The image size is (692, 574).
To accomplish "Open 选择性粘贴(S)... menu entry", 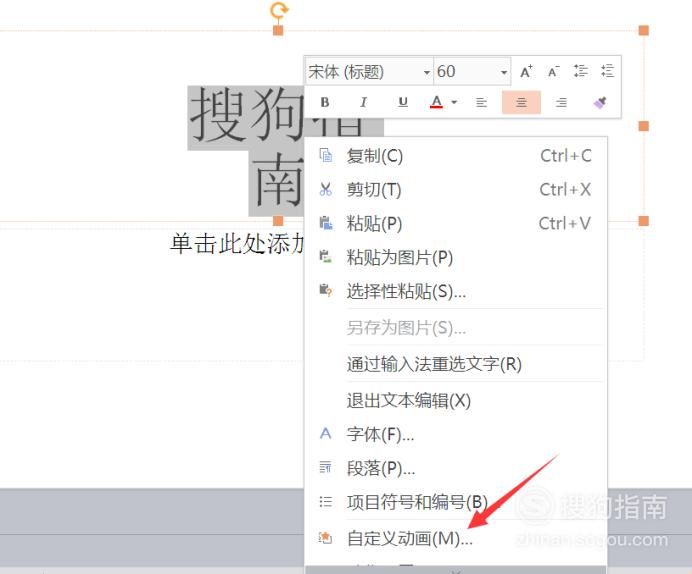I will point(455,291).
